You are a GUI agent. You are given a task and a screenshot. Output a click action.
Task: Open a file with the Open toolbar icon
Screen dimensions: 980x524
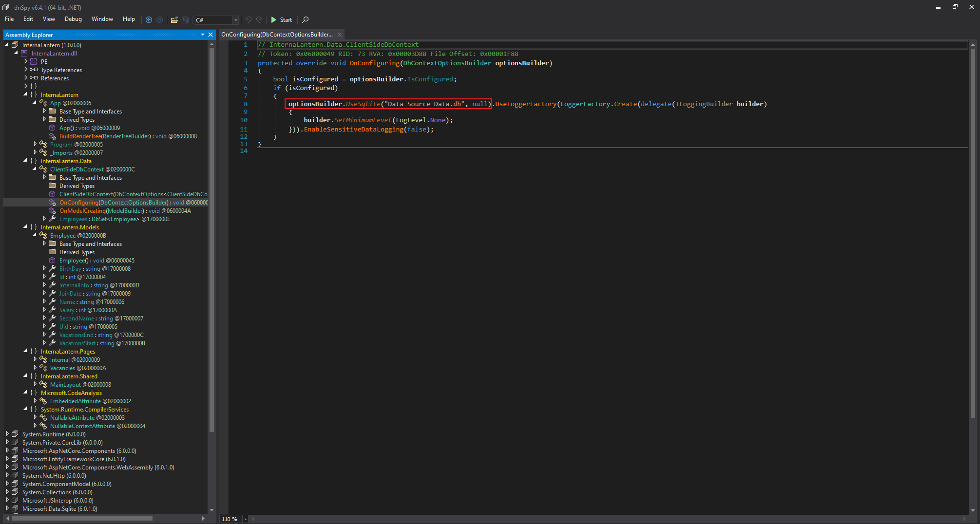click(x=174, y=20)
